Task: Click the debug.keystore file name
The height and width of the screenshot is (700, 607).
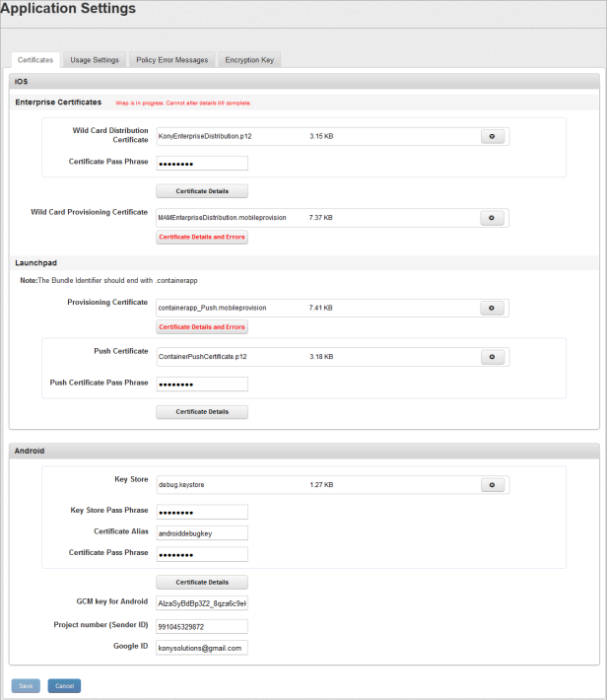Action: click(181, 485)
